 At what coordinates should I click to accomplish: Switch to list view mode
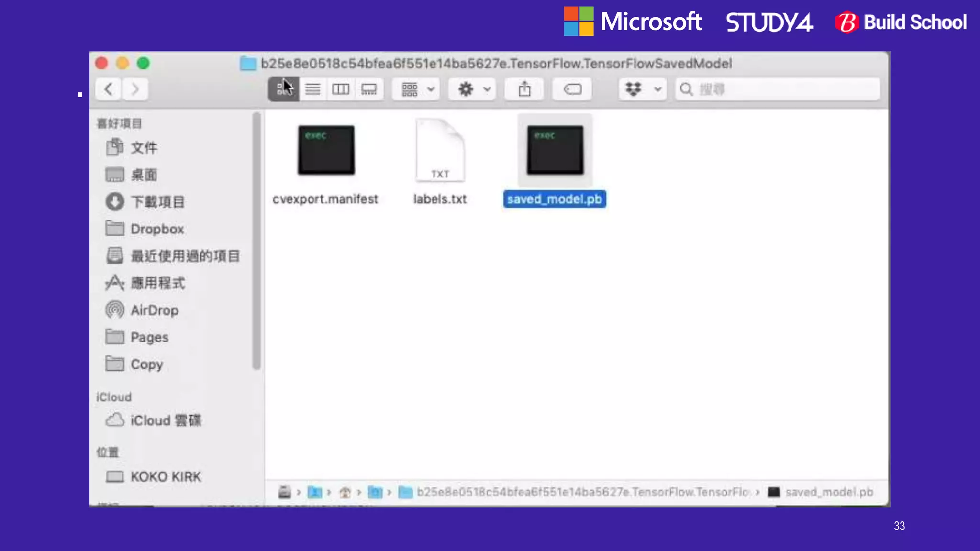tap(312, 89)
